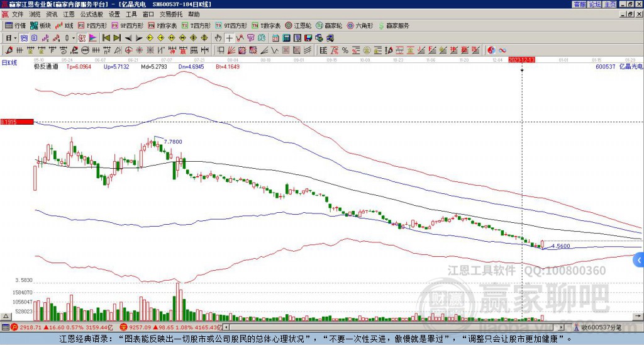Jump to last bar icon

pyautogui.click(x=117, y=38)
